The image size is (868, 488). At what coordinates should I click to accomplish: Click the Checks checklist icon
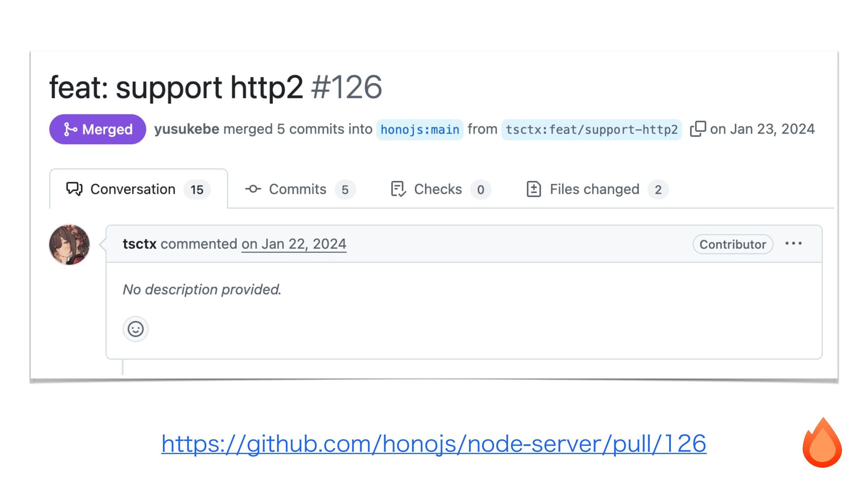point(398,189)
